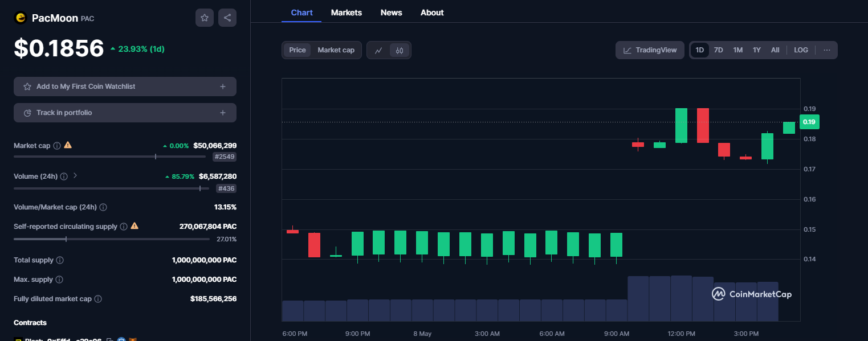The width and height of the screenshot is (868, 341).
Task: Click the copy icon next to the Blast contract
Action: point(111,339)
